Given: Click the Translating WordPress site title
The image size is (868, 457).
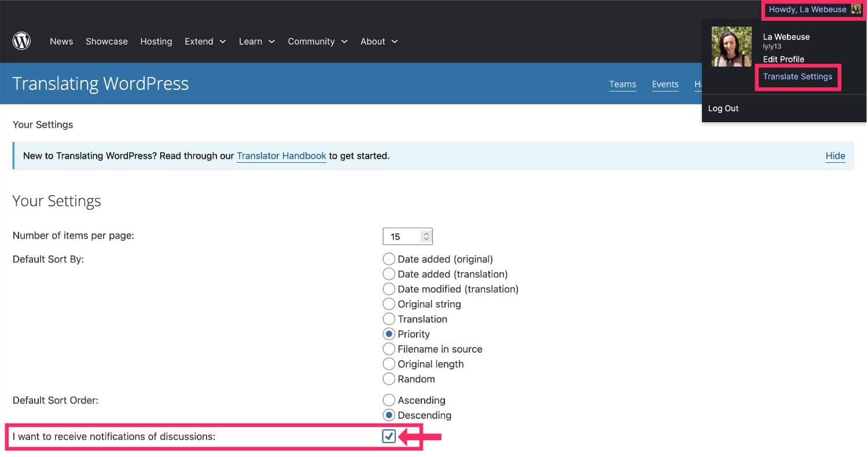Looking at the screenshot, I should pyautogui.click(x=101, y=83).
